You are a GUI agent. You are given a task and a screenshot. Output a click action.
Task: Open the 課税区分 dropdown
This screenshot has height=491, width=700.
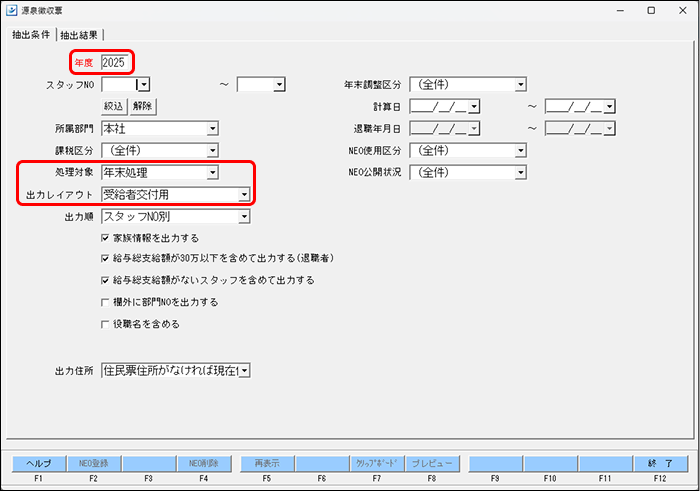(x=212, y=150)
